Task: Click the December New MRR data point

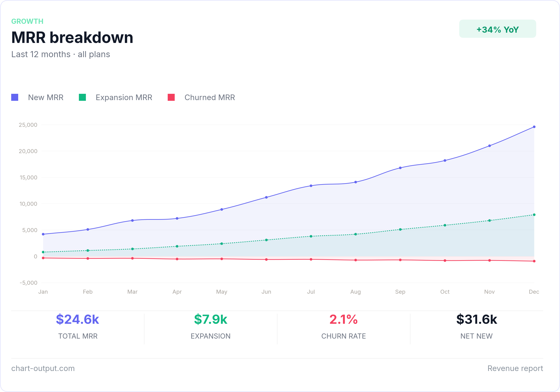Action: pos(534,127)
